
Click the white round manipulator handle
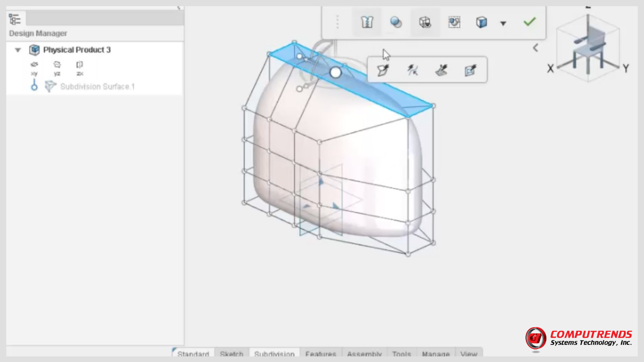pyautogui.click(x=336, y=72)
